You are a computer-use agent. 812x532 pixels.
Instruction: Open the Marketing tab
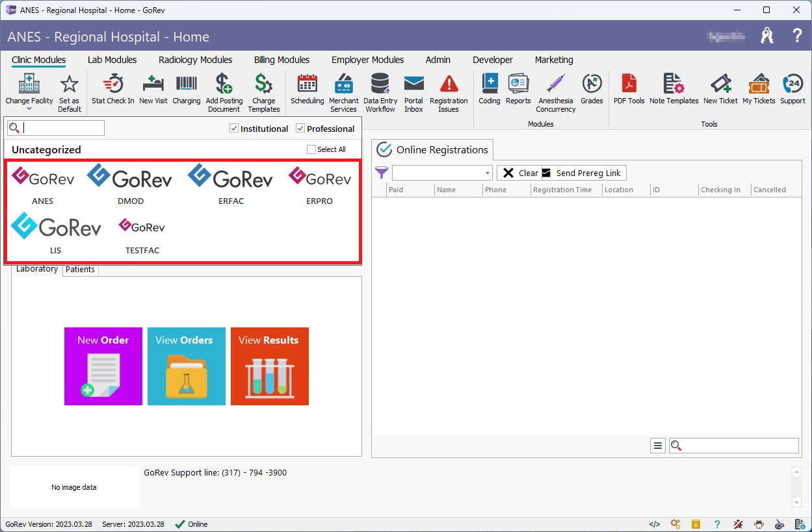[x=554, y=60]
